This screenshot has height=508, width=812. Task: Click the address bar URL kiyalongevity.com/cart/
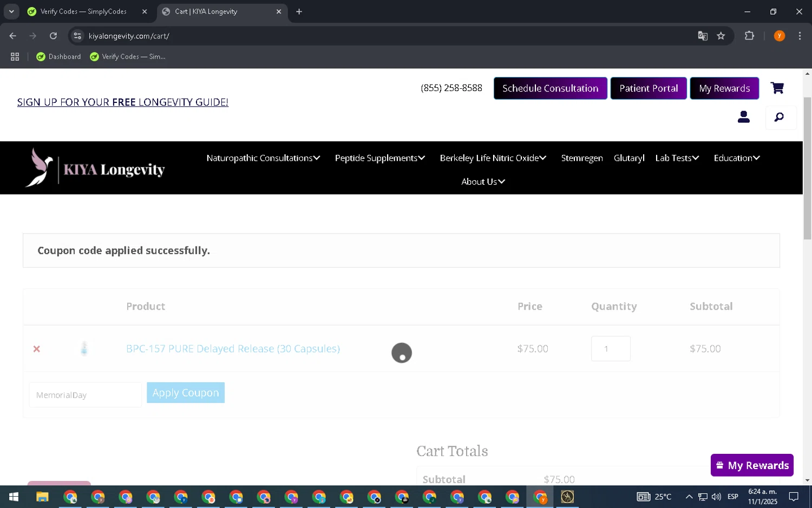coord(129,36)
